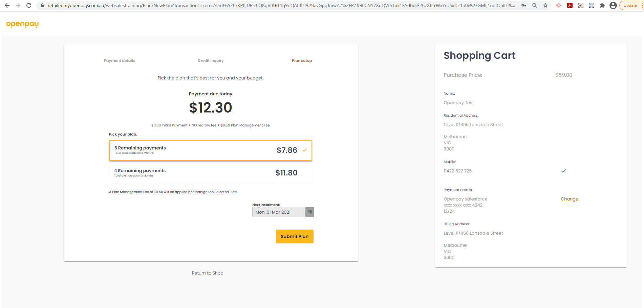
Task: Open the Plan setup step
Action: click(302, 61)
